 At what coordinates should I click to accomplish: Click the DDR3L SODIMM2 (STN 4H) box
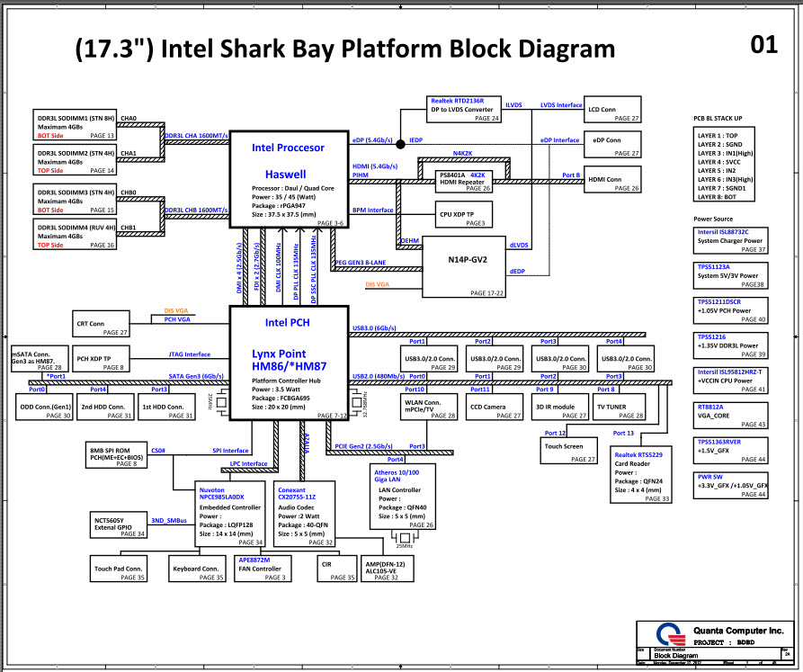click(x=75, y=160)
